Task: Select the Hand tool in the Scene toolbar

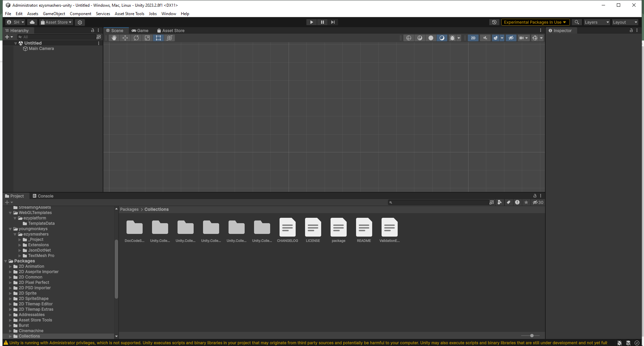Action: click(114, 38)
